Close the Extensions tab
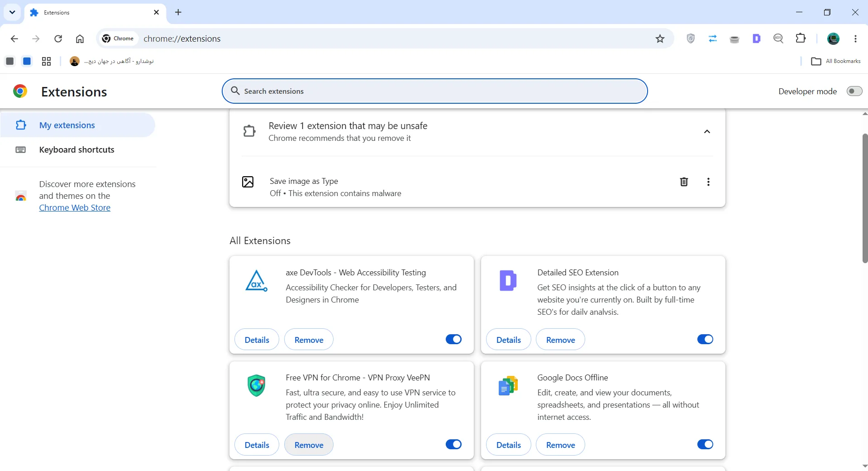This screenshot has width=868, height=471. [157, 12]
